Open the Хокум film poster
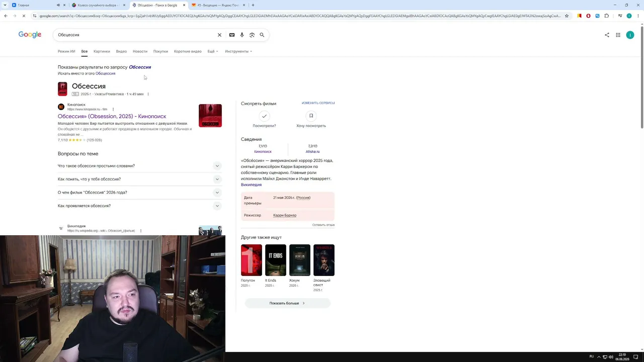Viewport: 644px width, 362px height. coord(300,260)
